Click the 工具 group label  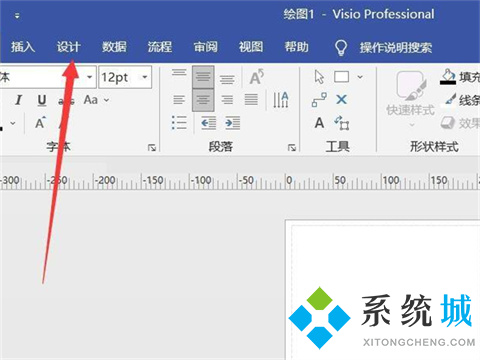(x=337, y=146)
